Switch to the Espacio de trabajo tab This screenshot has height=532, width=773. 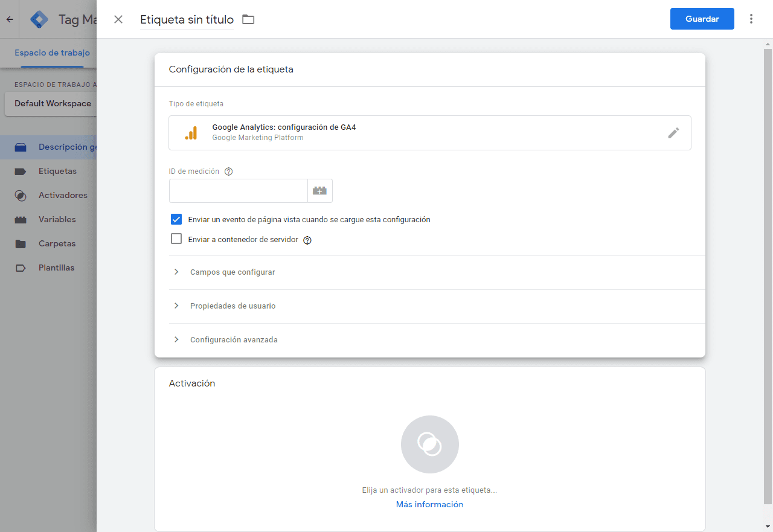51,53
